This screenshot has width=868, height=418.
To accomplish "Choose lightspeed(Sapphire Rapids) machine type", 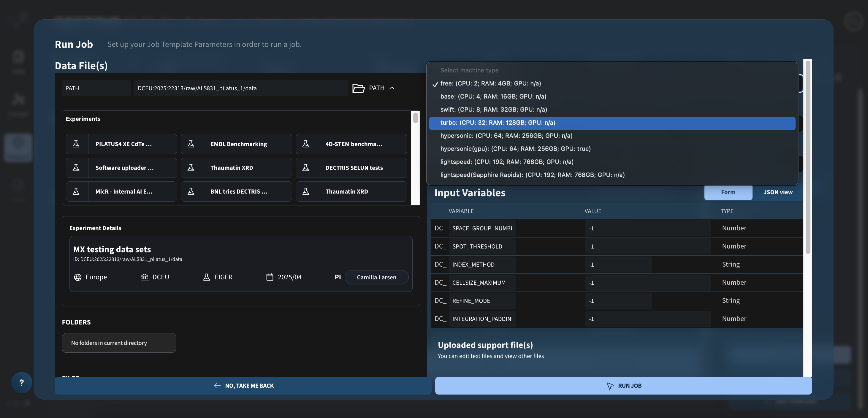I will coord(612,175).
